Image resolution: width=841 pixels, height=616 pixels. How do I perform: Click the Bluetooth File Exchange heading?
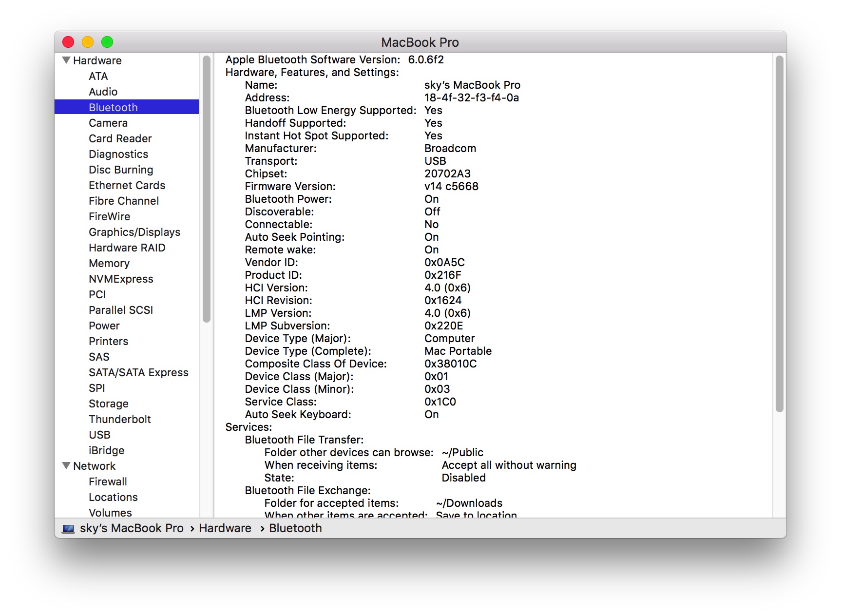tap(308, 490)
